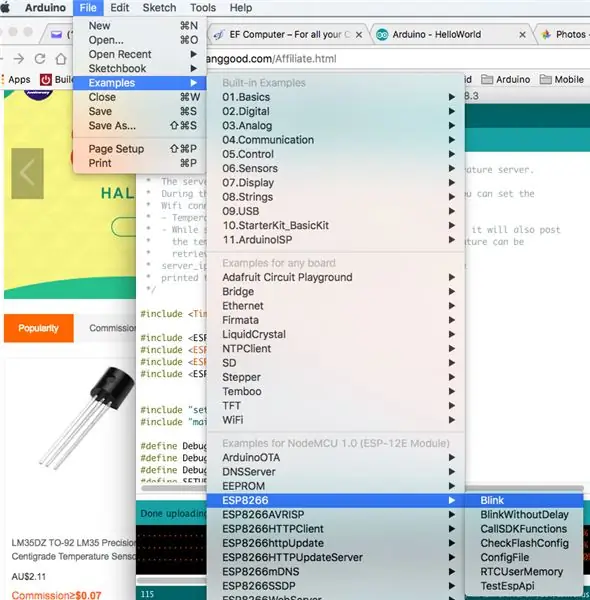590x600 pixels.
Task: Choose Save As... menu item
Action: coord(140,126)
